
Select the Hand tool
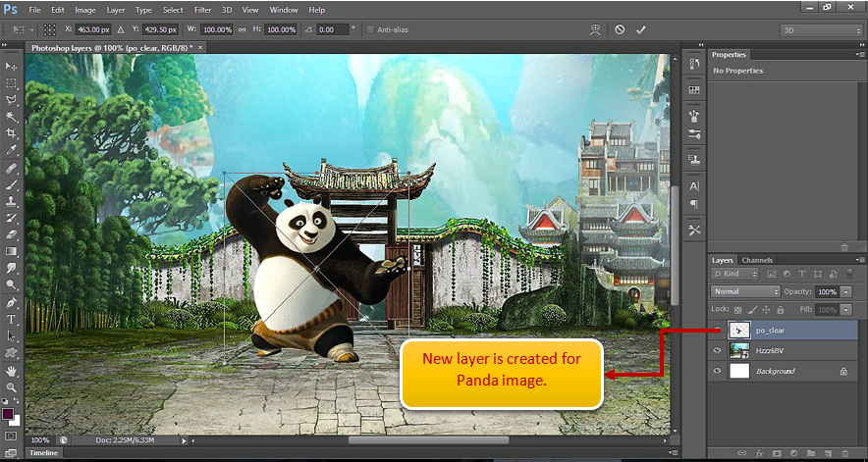click(11, 371)
